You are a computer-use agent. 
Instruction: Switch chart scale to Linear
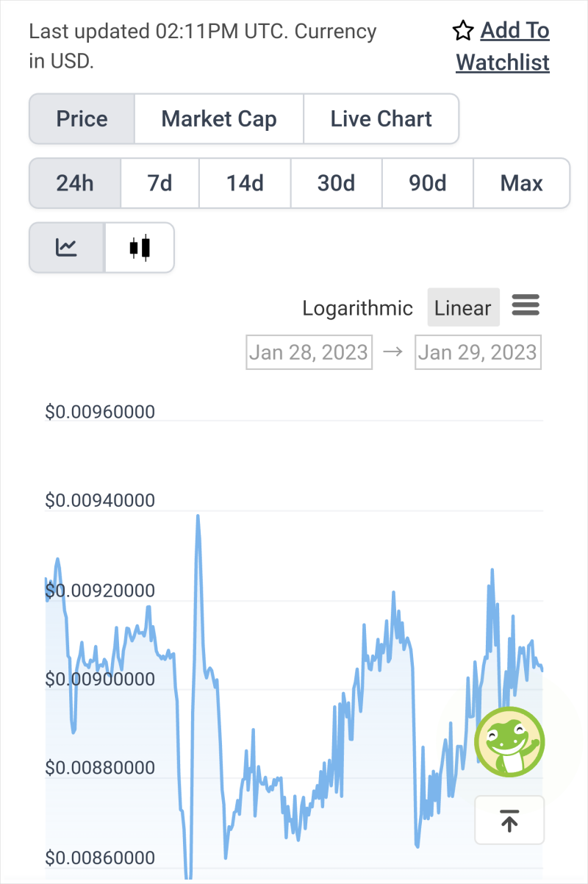click(x=463, y=307)
